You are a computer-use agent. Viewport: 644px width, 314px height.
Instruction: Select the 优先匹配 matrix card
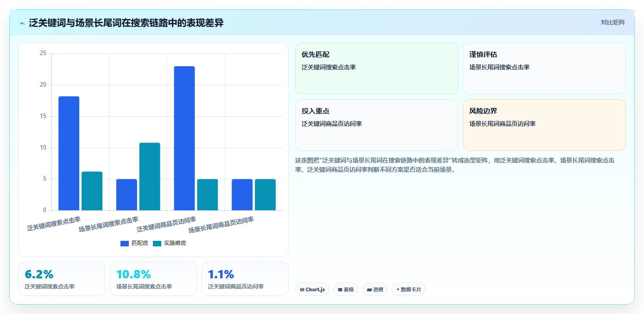[376, 69]
